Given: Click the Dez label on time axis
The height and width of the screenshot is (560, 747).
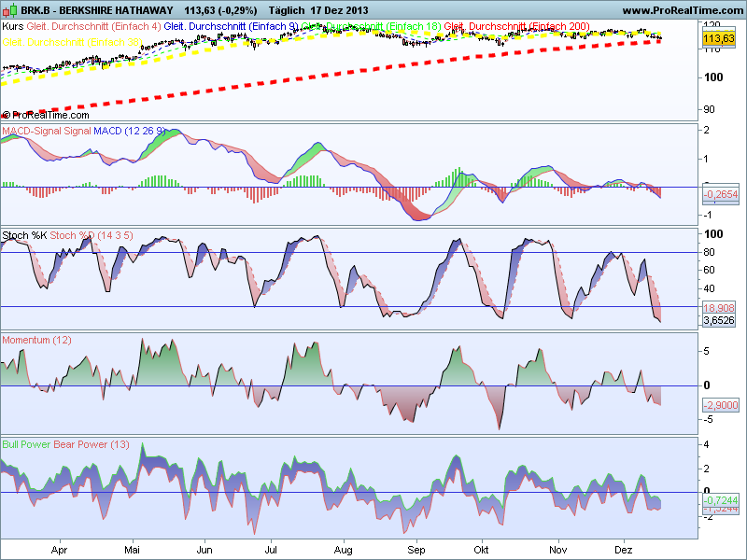Looking at the screenshot, I should pyautogui.click(x=623, y=550).
